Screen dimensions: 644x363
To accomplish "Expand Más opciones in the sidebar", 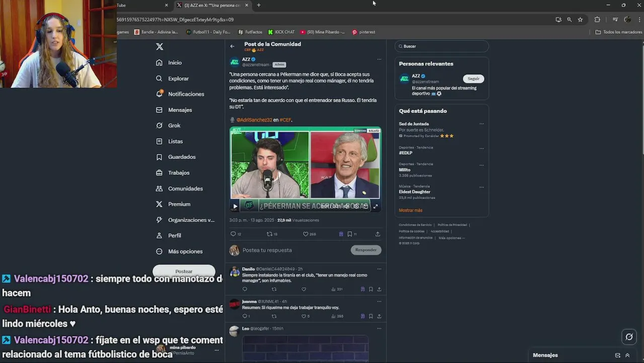I will 179,252.
